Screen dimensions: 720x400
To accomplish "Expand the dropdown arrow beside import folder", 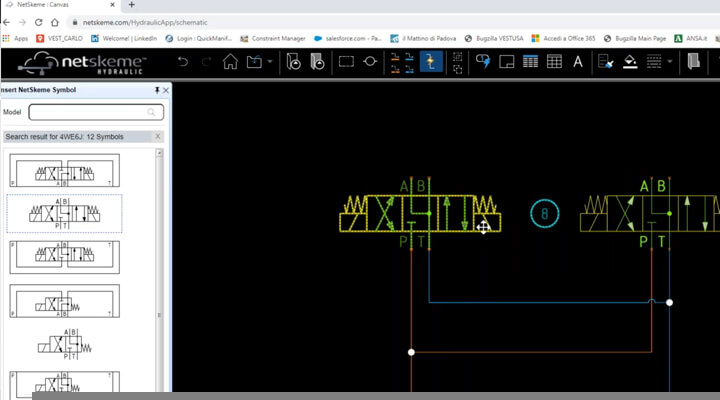I will [270, 62].
